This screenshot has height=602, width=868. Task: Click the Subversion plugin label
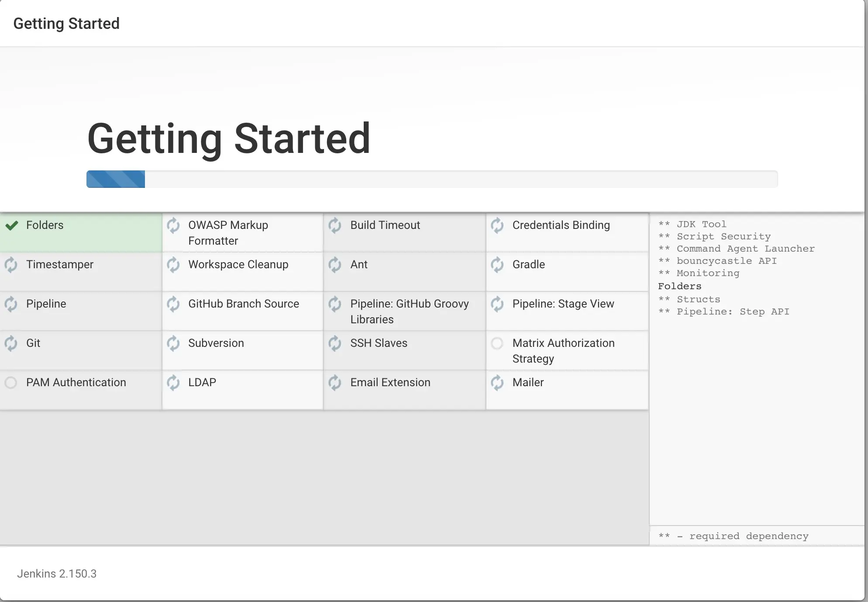coord(216,343)
